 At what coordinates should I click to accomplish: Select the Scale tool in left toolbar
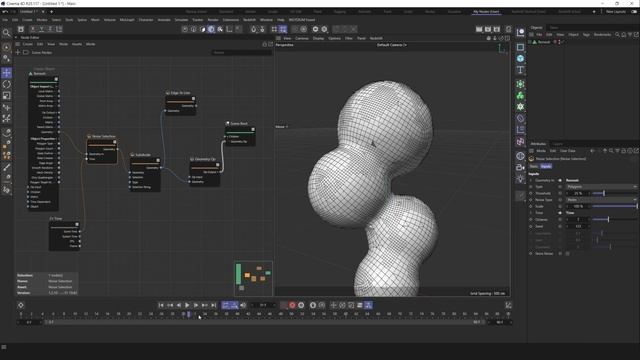click(7, 96)
